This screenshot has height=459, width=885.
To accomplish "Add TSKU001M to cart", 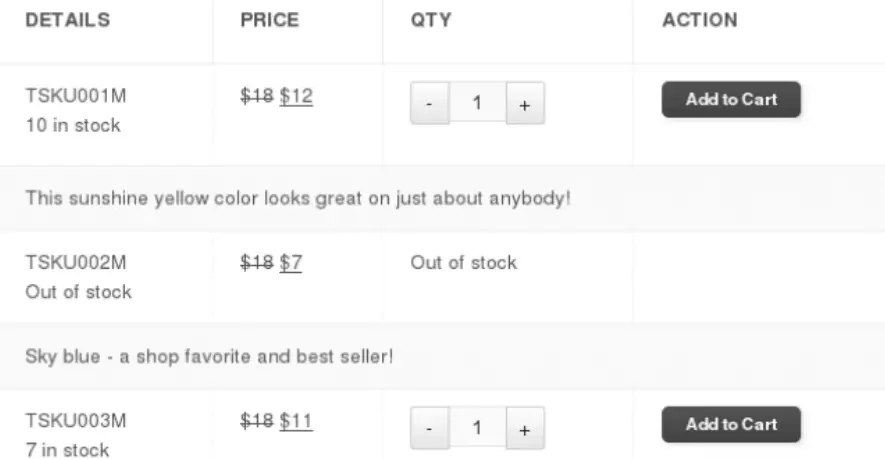I will point(731,99).
